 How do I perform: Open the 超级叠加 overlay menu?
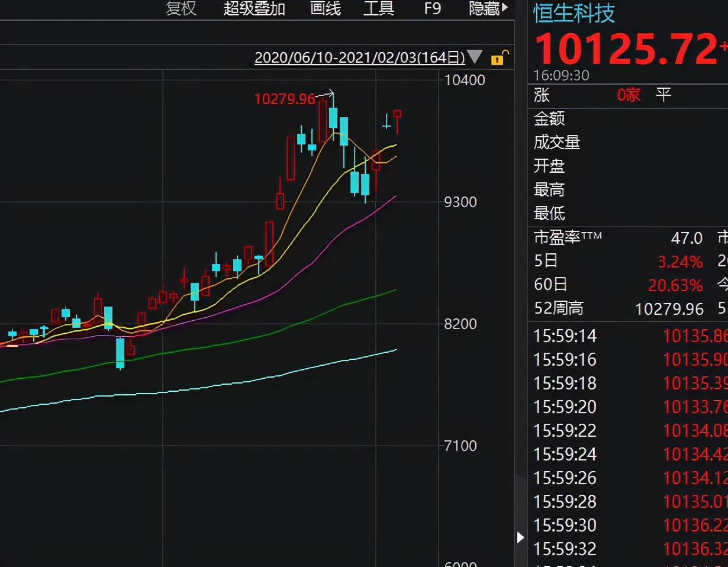[255, 8]
